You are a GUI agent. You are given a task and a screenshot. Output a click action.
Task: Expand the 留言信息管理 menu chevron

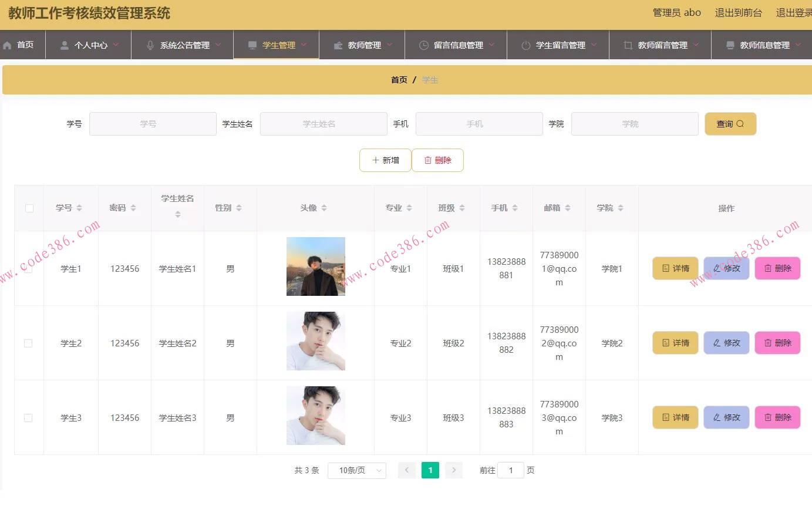491,45
